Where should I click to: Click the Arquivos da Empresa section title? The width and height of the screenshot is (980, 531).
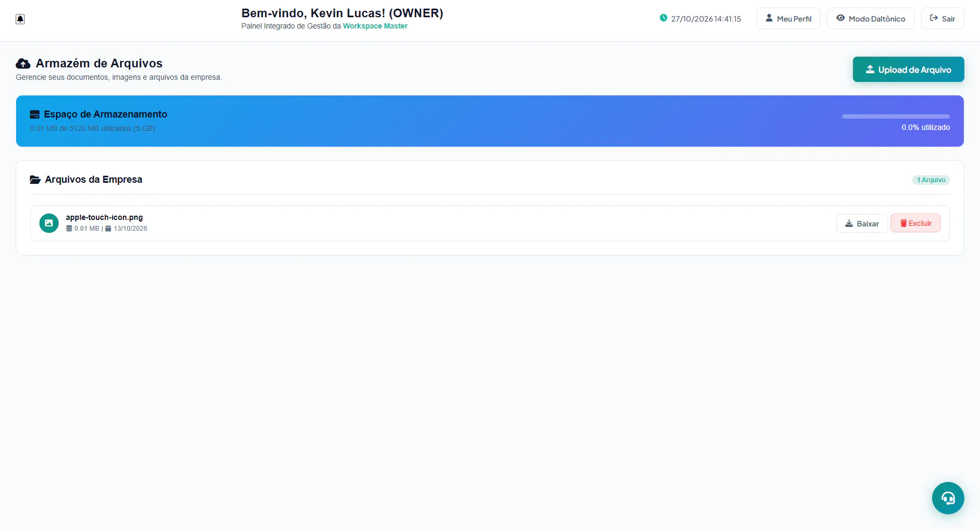(94, 180)
